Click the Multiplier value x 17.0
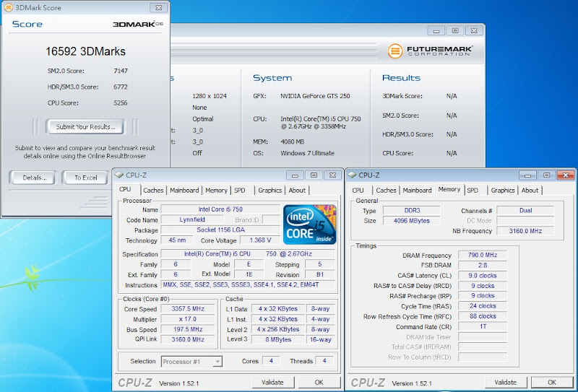The height and width of the screenshot is (392, 578). pos(188,319)
